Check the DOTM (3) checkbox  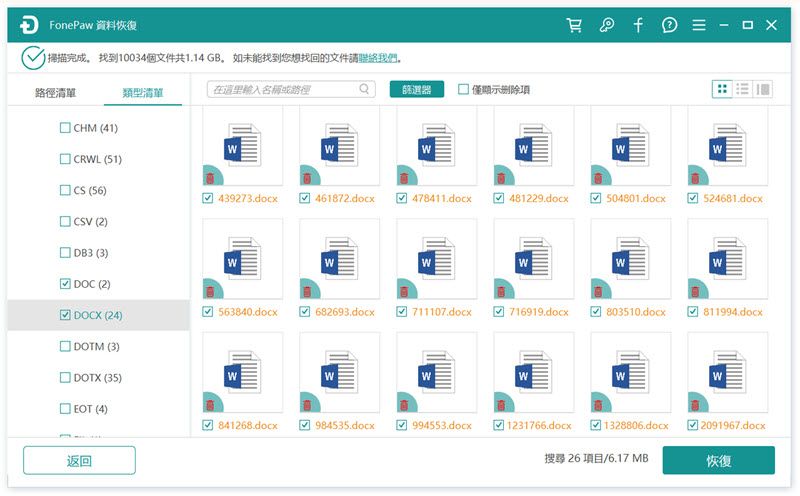tap(65, 346)
